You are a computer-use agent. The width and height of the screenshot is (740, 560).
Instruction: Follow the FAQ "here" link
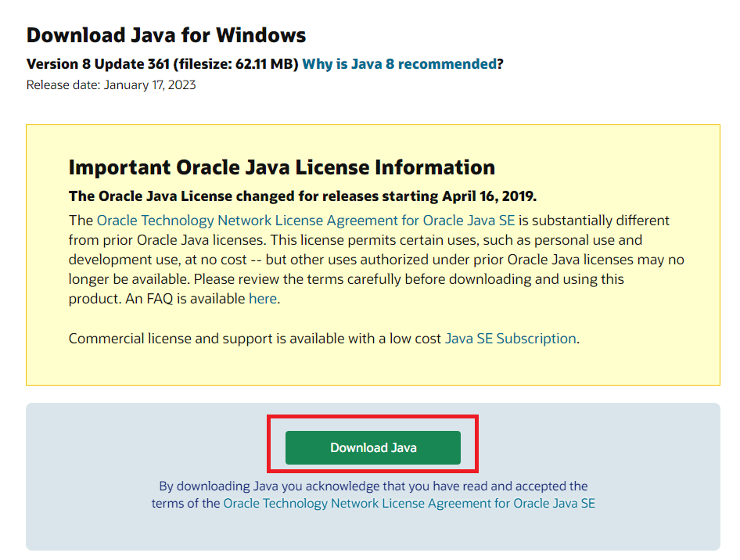[263, 299]
